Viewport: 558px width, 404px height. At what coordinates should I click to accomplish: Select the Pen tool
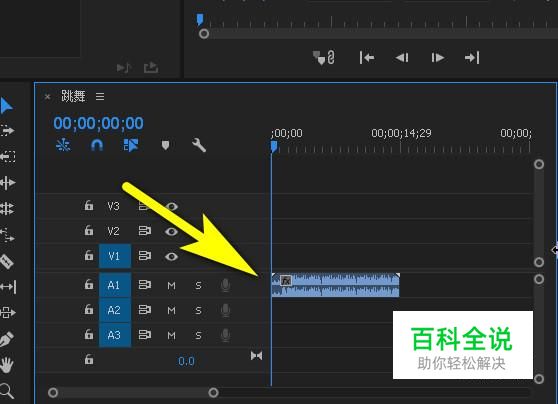(x=7, y=339)
